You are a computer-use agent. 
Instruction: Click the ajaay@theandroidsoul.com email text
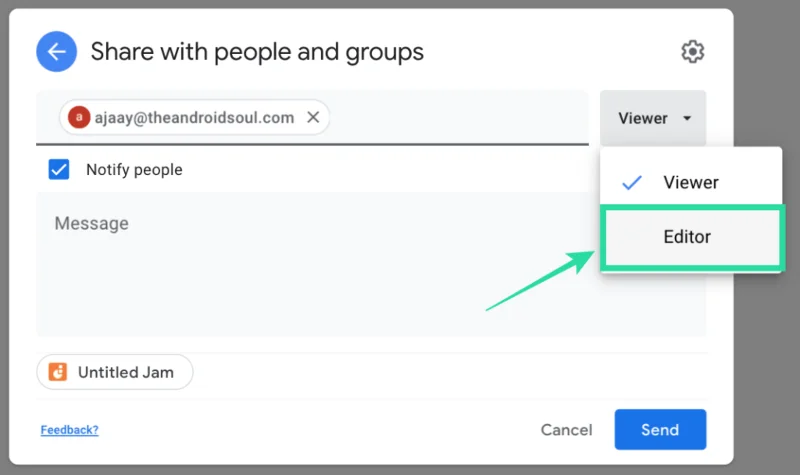pos(195,118)
